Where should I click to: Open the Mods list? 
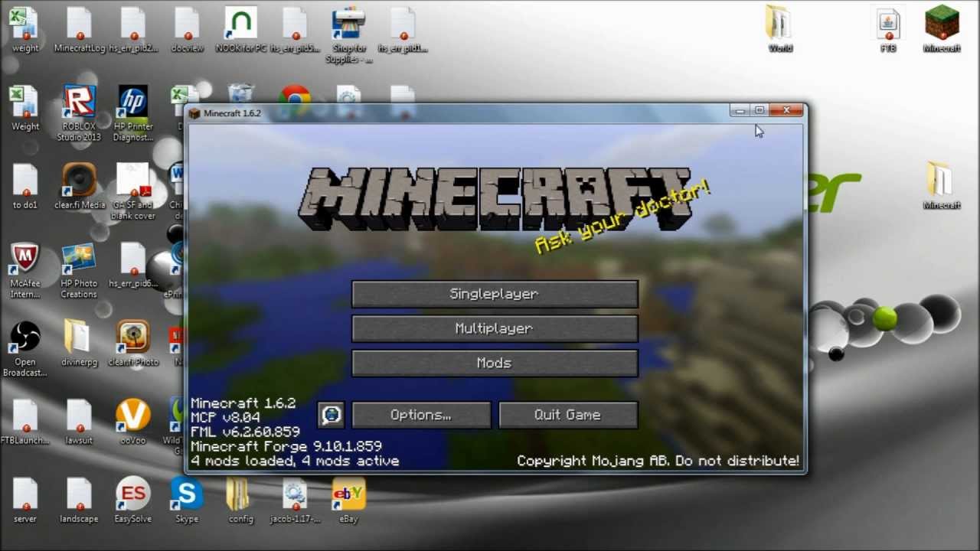point(495,363)
